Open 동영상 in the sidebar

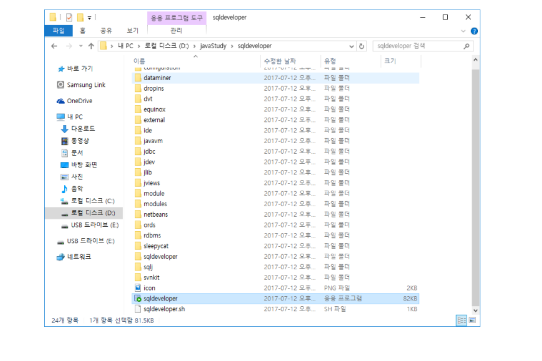[75, 141]
